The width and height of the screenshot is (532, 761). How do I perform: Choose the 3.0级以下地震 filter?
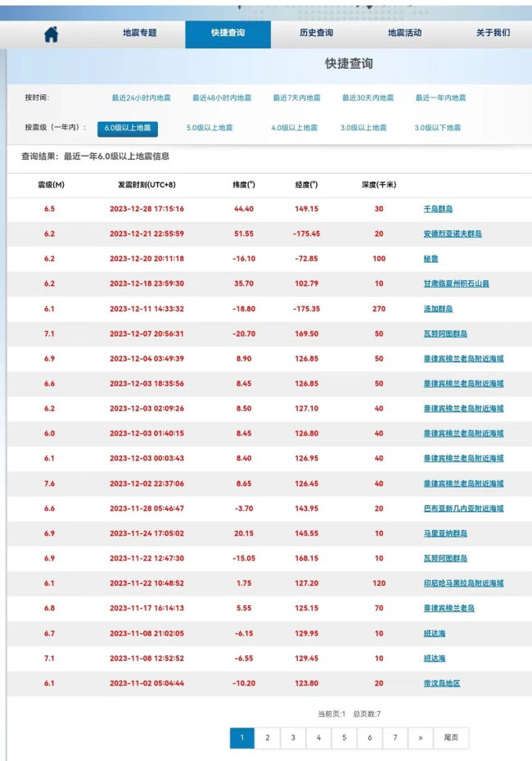click(x=437, y=129)
